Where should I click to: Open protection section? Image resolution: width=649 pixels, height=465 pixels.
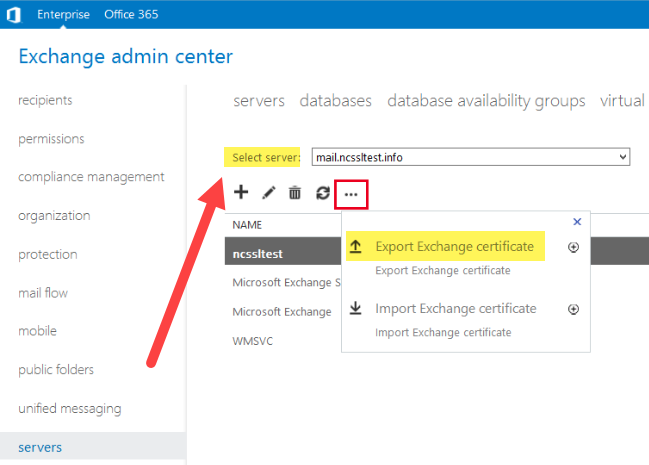[x=48, y=254]
